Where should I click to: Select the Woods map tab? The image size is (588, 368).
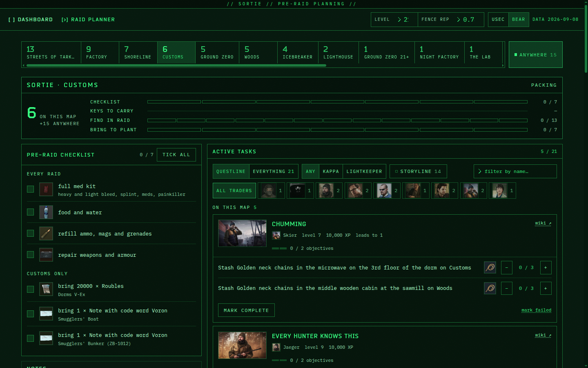pyautogui.click(x=258, y=52)
